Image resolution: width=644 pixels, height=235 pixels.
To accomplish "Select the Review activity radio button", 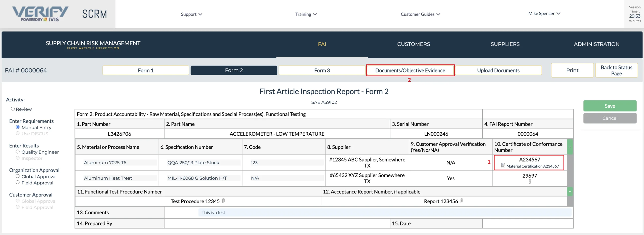I will [13, 109].
